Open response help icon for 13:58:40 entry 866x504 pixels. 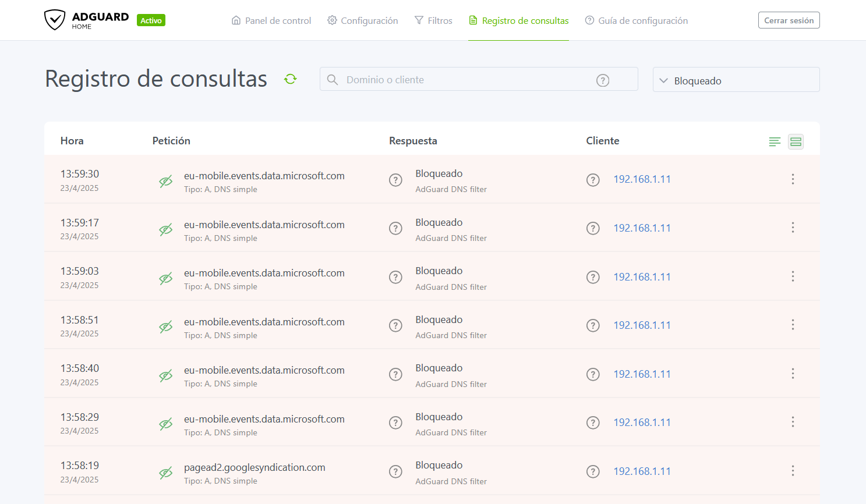[395, 375]
